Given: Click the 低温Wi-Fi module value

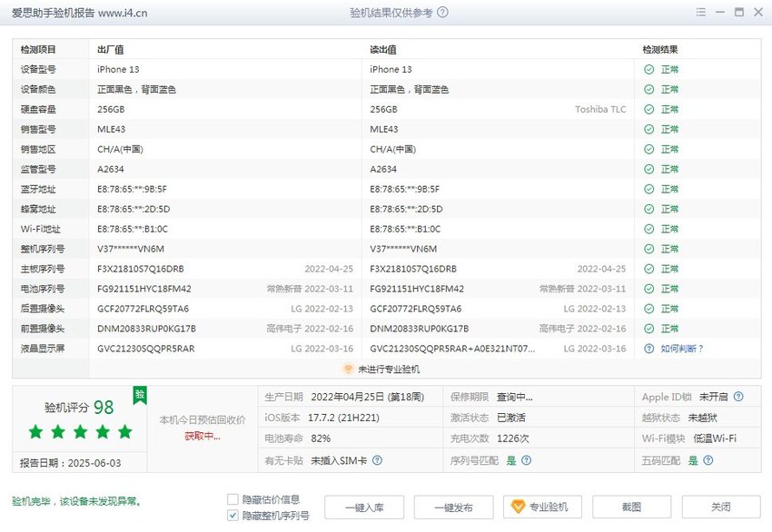Looking at the screenshot, I should 715,438.
